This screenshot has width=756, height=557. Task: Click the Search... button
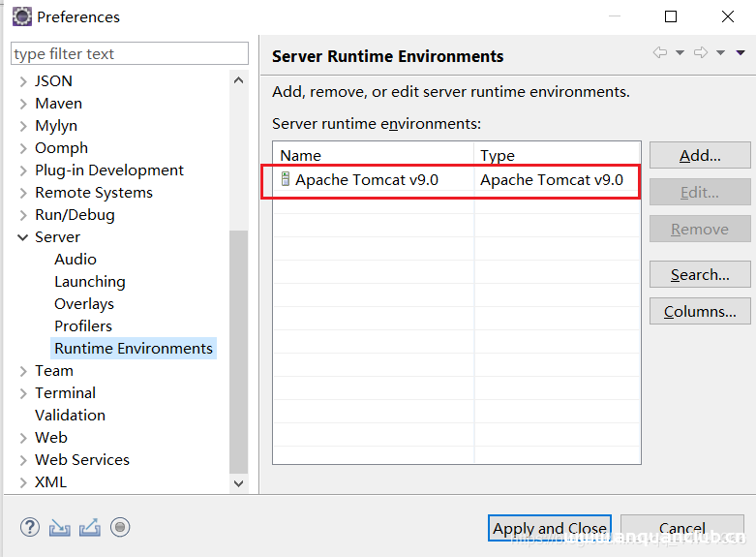(700, 275)
